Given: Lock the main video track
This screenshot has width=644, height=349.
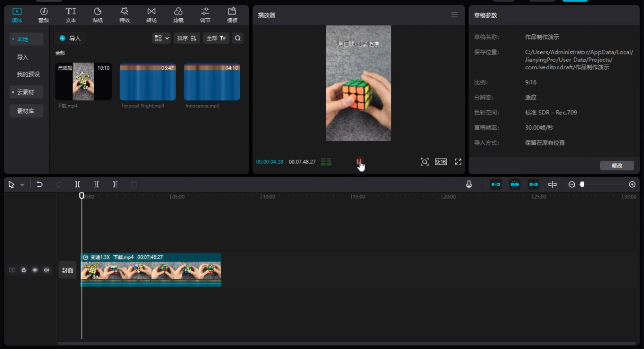Looking at the screenshot, I should (x=24, y=270).
